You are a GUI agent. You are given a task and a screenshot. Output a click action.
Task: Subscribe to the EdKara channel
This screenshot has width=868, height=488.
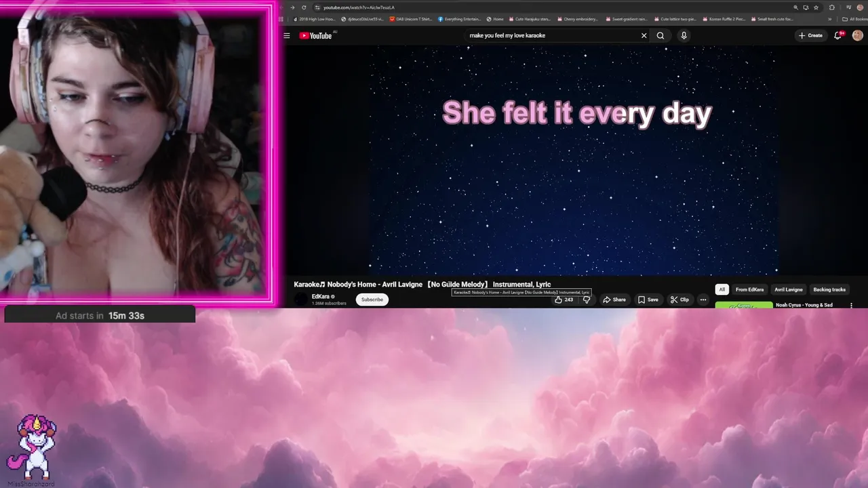[x=372, y=300]
